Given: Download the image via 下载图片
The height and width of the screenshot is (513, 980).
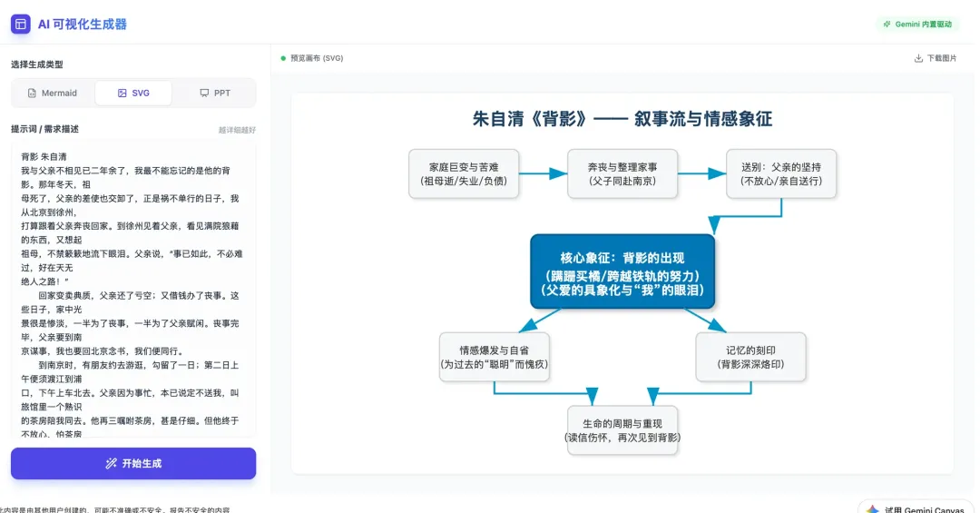Looking at the screenshot, I should pyautogui.click(x=935, y=58).
